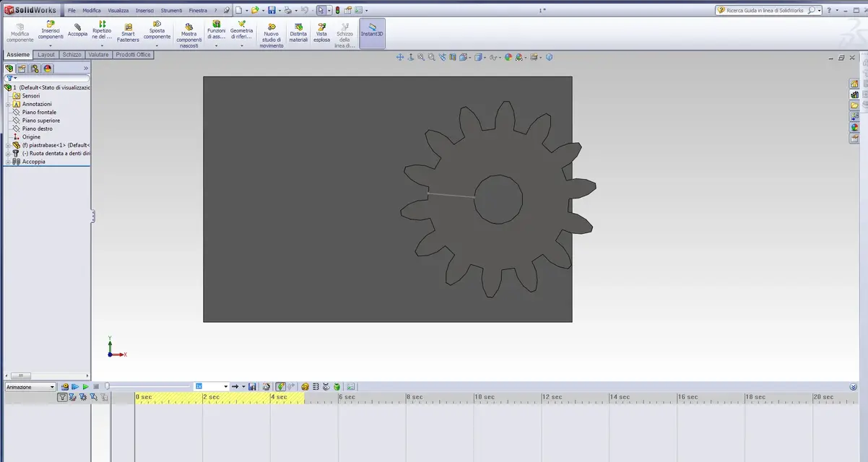Image resolution: width=868 pixels, height=462 pixels.
Task: Open Smart Fasteners tool
Action: tap(128, 32)
